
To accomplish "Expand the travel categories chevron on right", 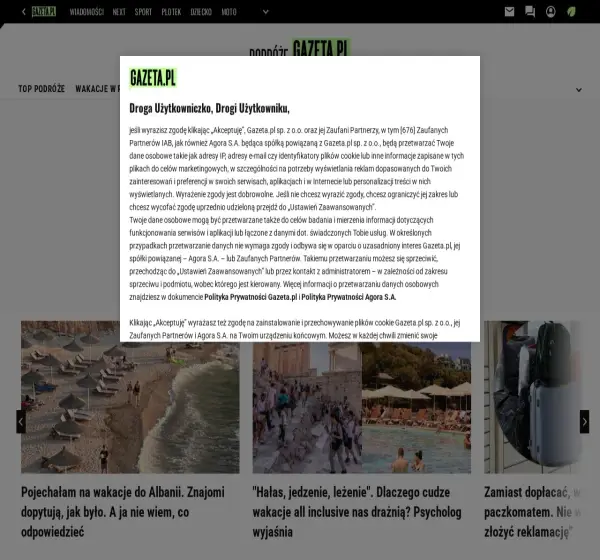I will coord(579,90).
